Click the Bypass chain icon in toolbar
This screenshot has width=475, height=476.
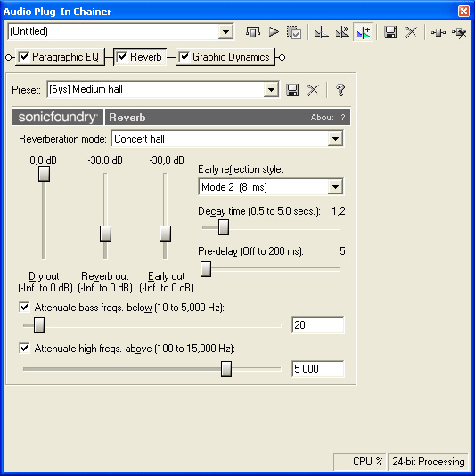[252, 31]
